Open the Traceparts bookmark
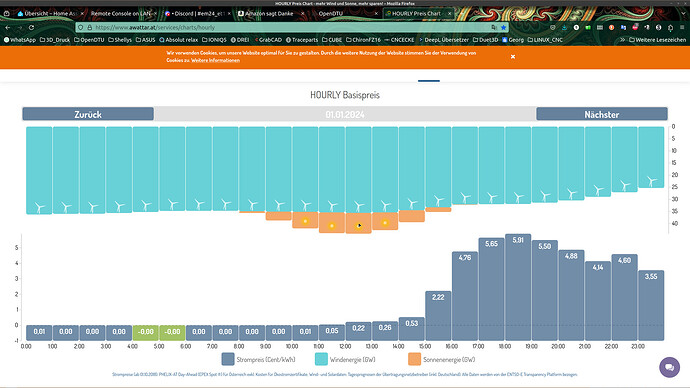The width and height of the screenshot is (690, 388). point(302,40)
